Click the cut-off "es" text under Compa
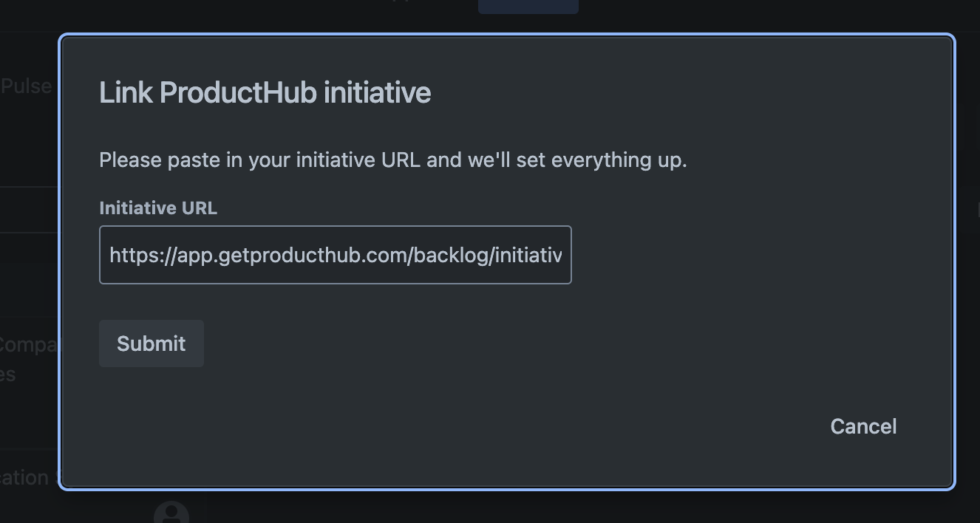Screen dimensions: 980x523 click(x=9, y=375)
